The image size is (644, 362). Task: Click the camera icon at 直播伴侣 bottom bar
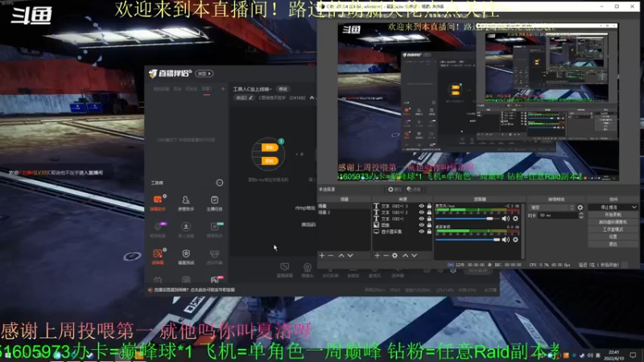coord(308,267)
